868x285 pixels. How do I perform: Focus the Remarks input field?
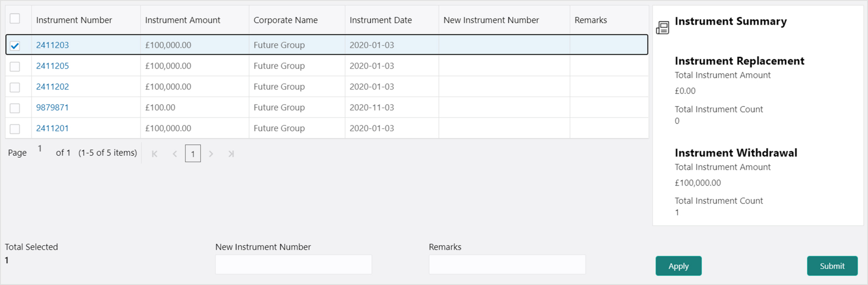(507, 265)
